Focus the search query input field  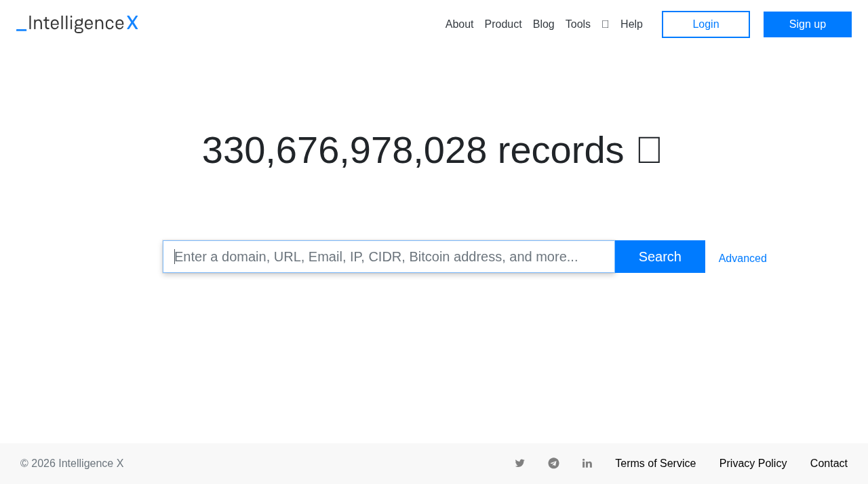pyautogui.click(x=389, y=257)
